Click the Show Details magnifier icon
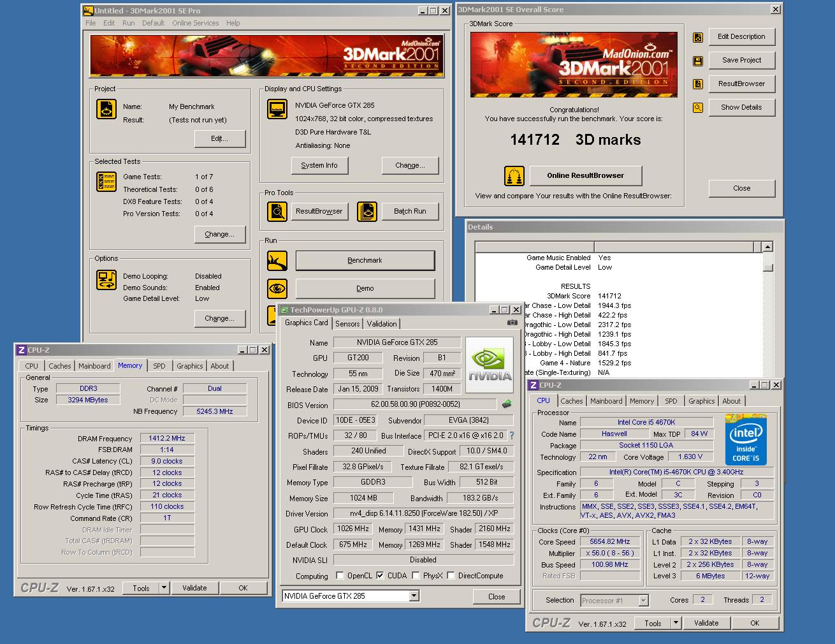 pos(698,108)
